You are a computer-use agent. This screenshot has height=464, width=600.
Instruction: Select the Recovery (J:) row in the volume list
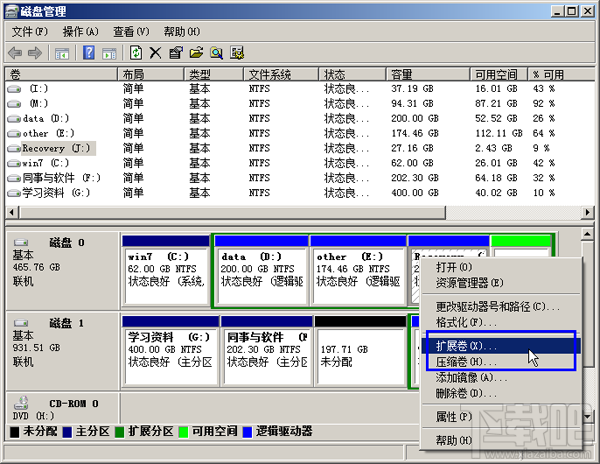pyautogui.click(x=57, y=147)
